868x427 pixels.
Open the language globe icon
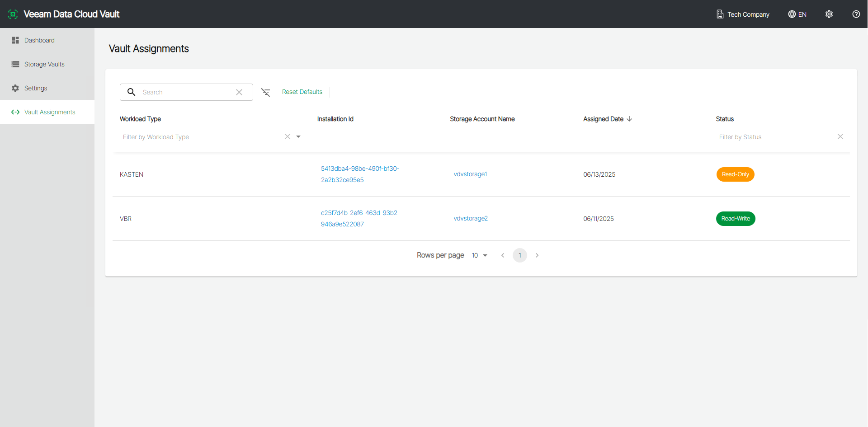click(792, 14)
